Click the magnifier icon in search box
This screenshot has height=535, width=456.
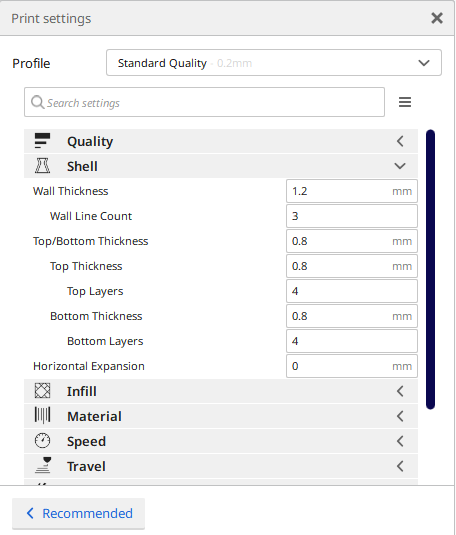tap(37, 102)
